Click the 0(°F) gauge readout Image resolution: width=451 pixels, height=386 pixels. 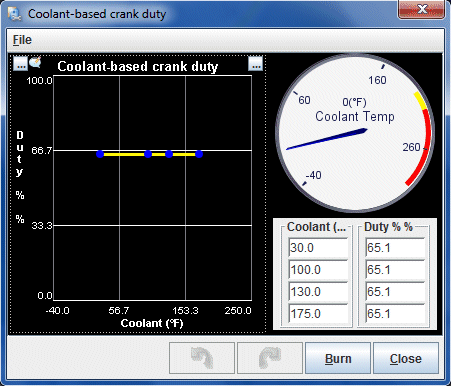pos(354,102)
